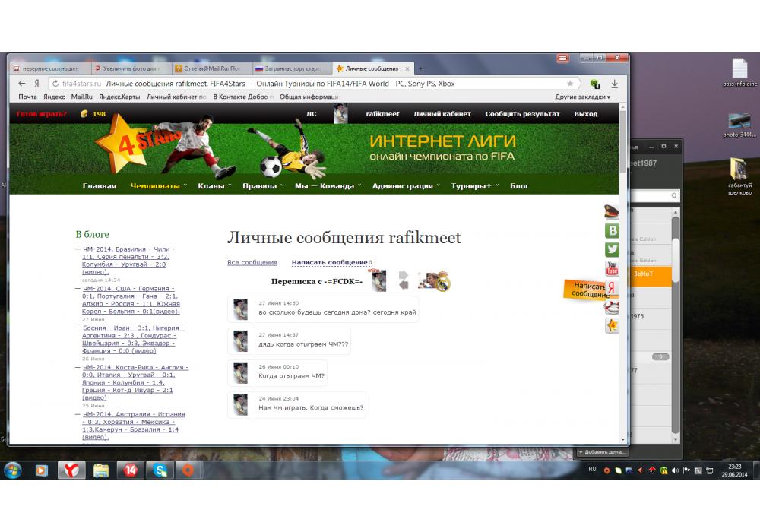760x532 pixels.
Task: Click the Все сообщения link
Action: [252, 263]
